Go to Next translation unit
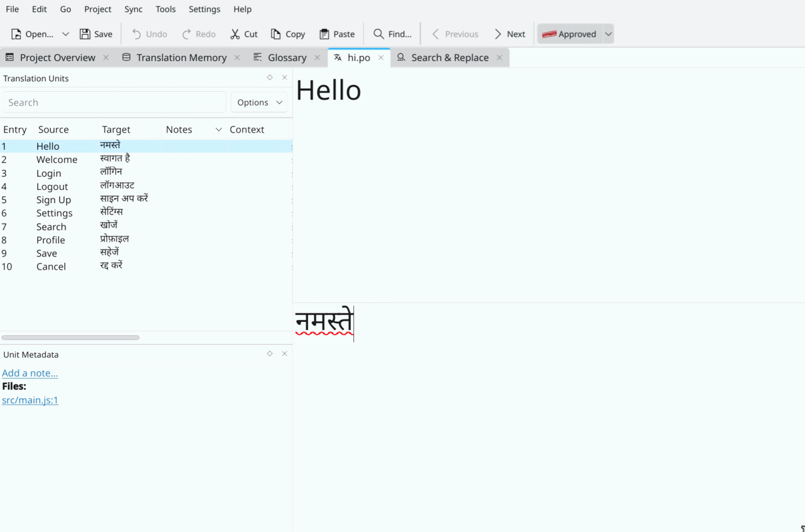The height and width of the screenshot is (532, 805). tap(509, 34)
